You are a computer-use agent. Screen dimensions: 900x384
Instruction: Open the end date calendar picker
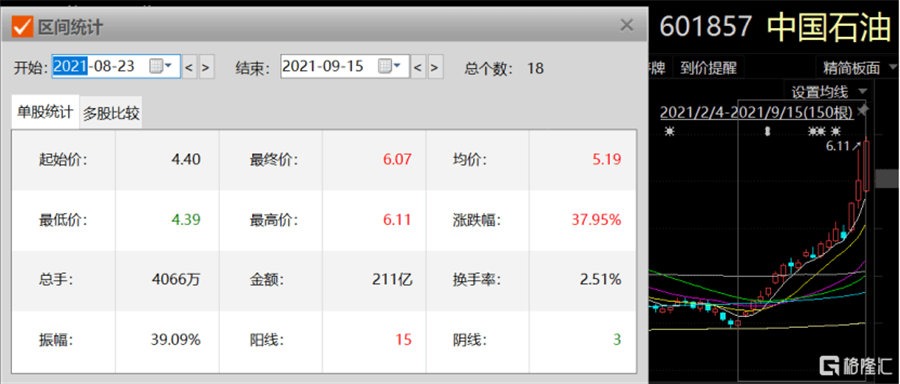point(389,67)
